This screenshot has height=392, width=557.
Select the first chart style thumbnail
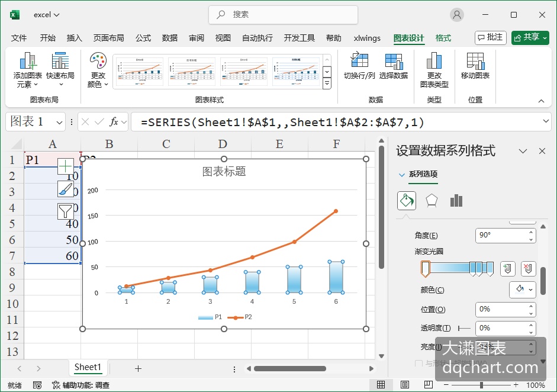[x=140, y=72]
